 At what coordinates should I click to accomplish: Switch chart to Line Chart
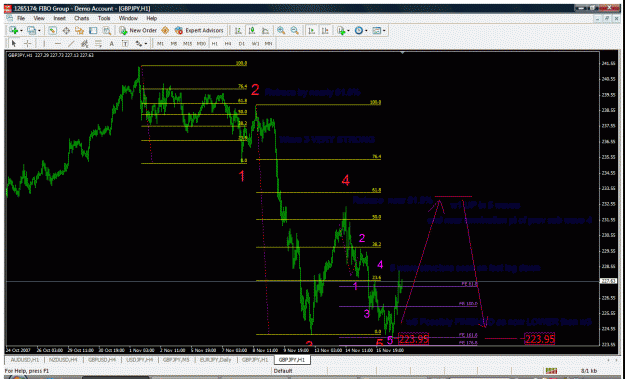265,30
